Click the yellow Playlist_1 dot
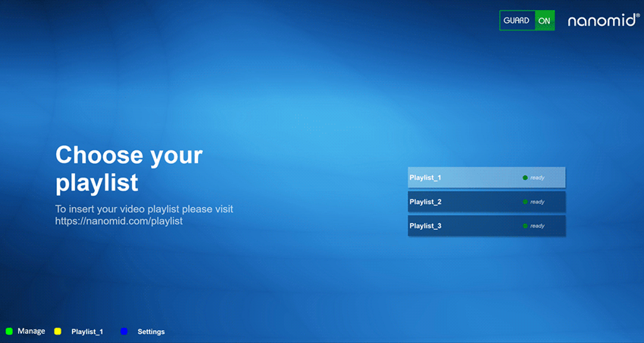644x343 pixels. click(x=58, y=331)
